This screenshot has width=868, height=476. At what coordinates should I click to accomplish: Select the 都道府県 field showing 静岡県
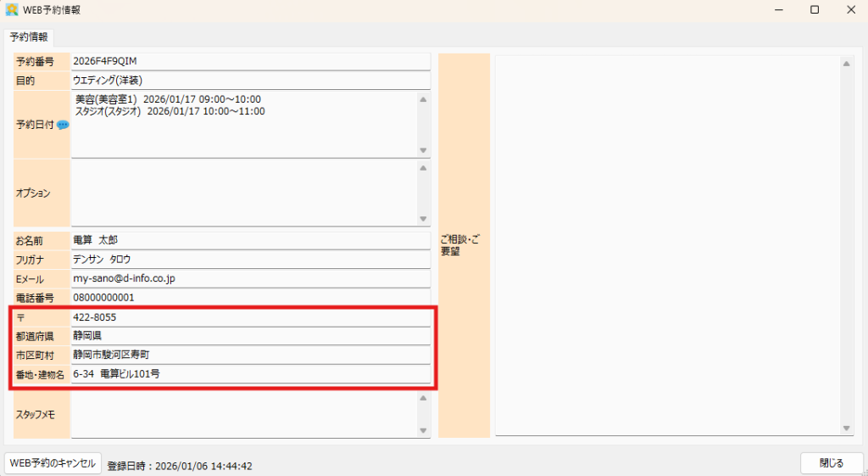coord(251,336)
